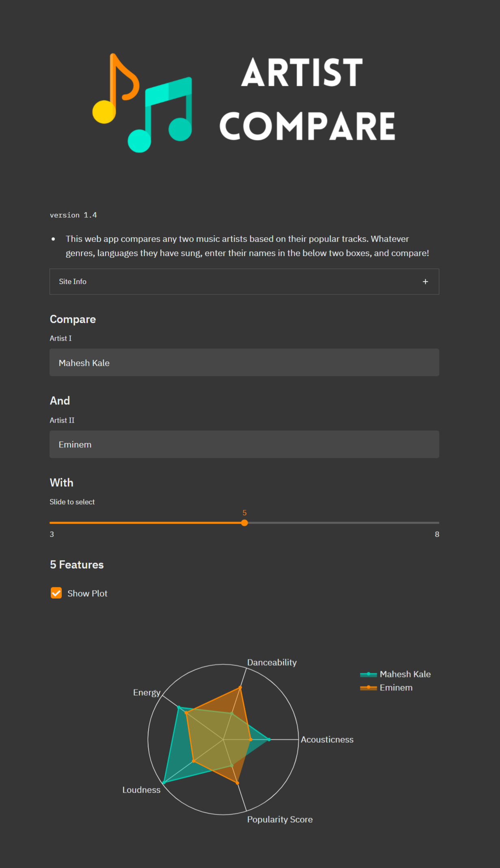Click the Artist I field with Mahesh Kale

(x=244, y=363)
